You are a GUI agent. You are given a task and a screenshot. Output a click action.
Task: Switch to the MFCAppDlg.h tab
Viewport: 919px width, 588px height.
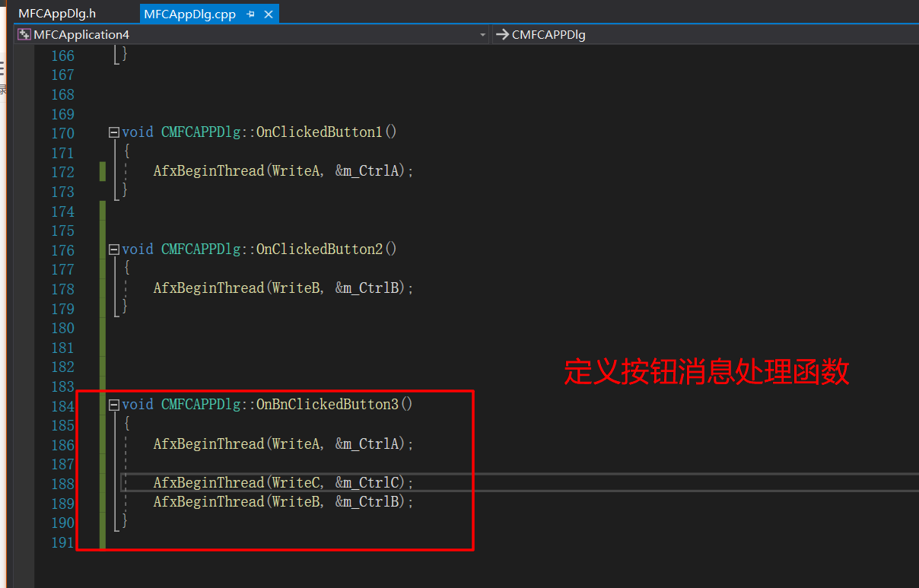57,14
